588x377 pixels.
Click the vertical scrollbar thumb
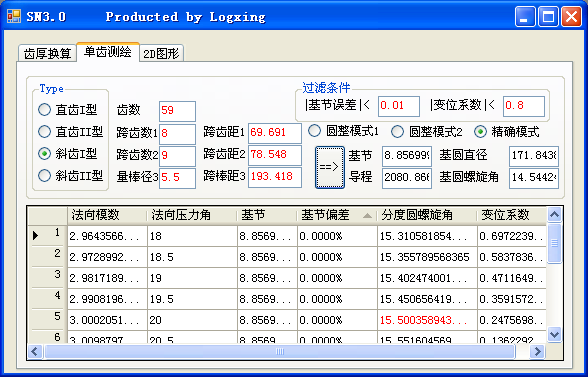554,243
